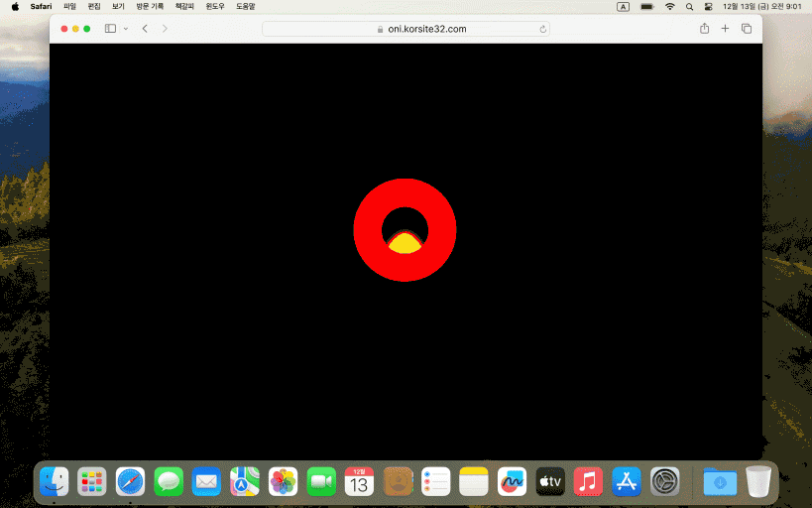
Task: Minimize the Safari window
Action: click(75, 29)
